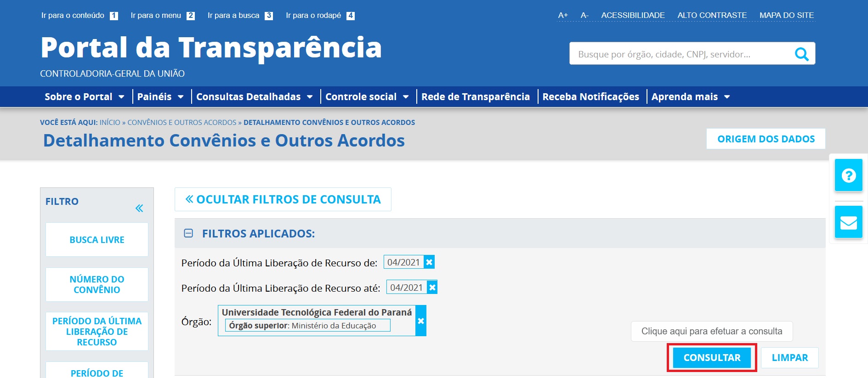Viewport: 868px width, 378px height.
Task: Click the portal search input field
Action: pos(680,54)
